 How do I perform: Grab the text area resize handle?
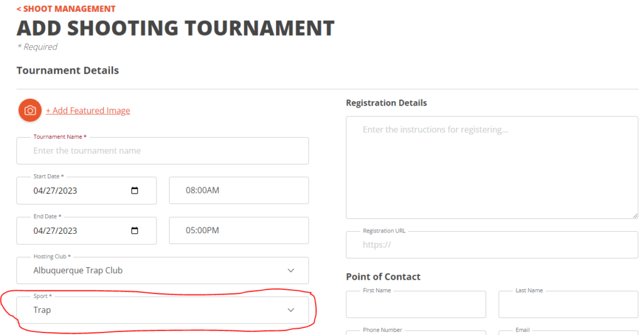click(635, 216)
